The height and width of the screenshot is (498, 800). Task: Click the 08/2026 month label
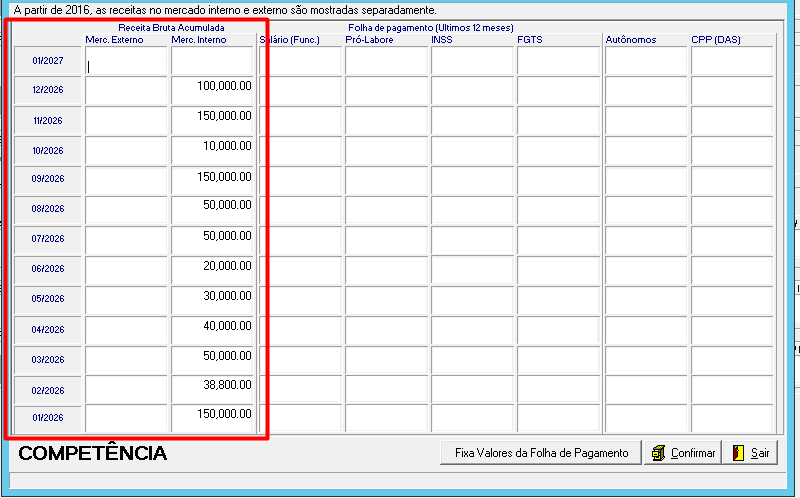pos(48,209)
